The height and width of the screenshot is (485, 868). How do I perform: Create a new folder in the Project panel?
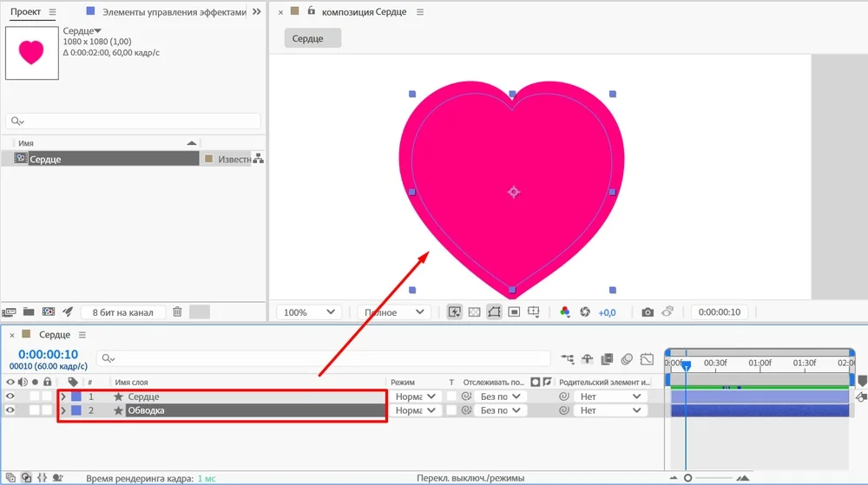point(29,311)
